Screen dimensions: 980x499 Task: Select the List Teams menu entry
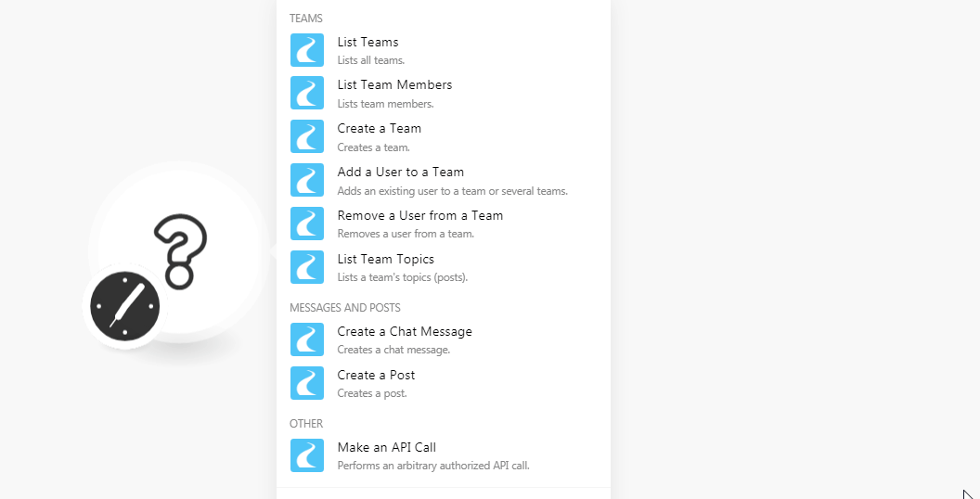367,42
